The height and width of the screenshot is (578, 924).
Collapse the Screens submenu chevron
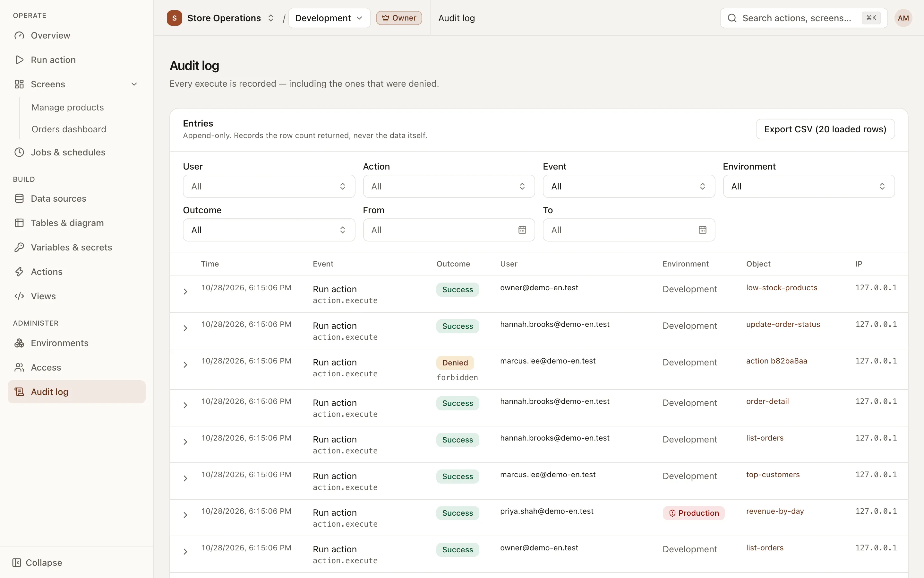coord(134,84)
